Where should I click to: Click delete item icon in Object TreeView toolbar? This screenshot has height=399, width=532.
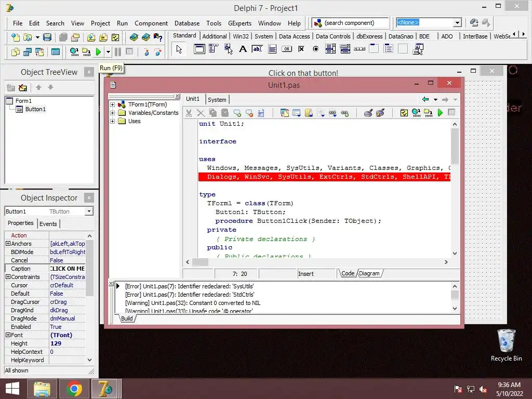coord(23,87)
